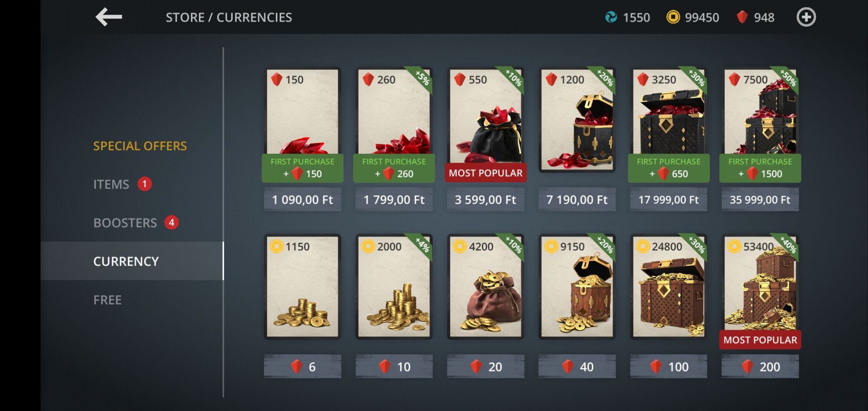Screen dimensions: 868x411
Task: Select the 1200 gems chest pack
Action: pos(577,120)
